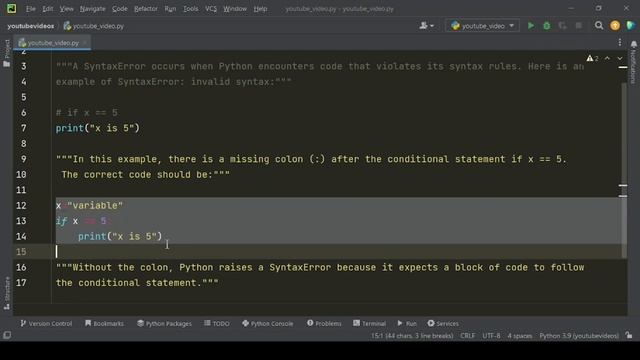Viewport: 640px width, 360px height.
Task: Open Problems tool window
Action: (x=324, y=323)
